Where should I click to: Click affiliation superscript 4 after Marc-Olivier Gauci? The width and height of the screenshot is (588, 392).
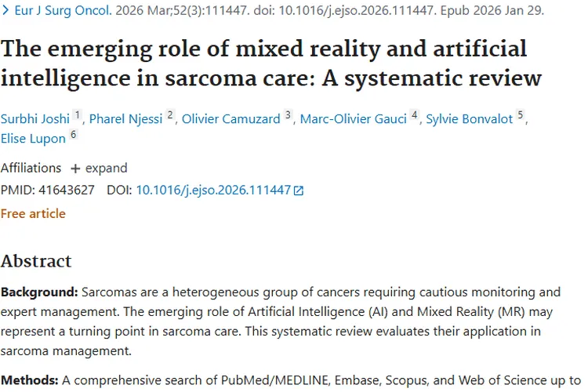[414, 115]
